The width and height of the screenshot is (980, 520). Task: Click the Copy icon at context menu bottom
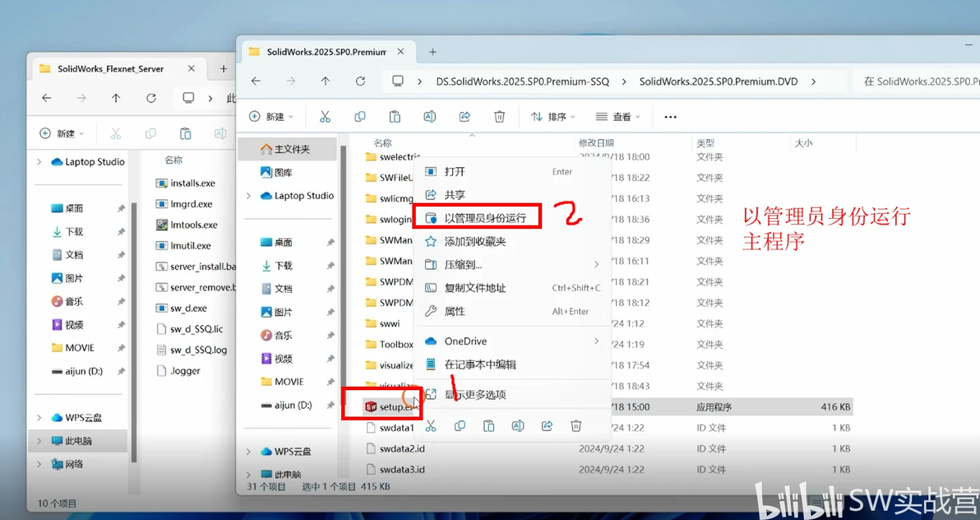[x=460, y=426]
